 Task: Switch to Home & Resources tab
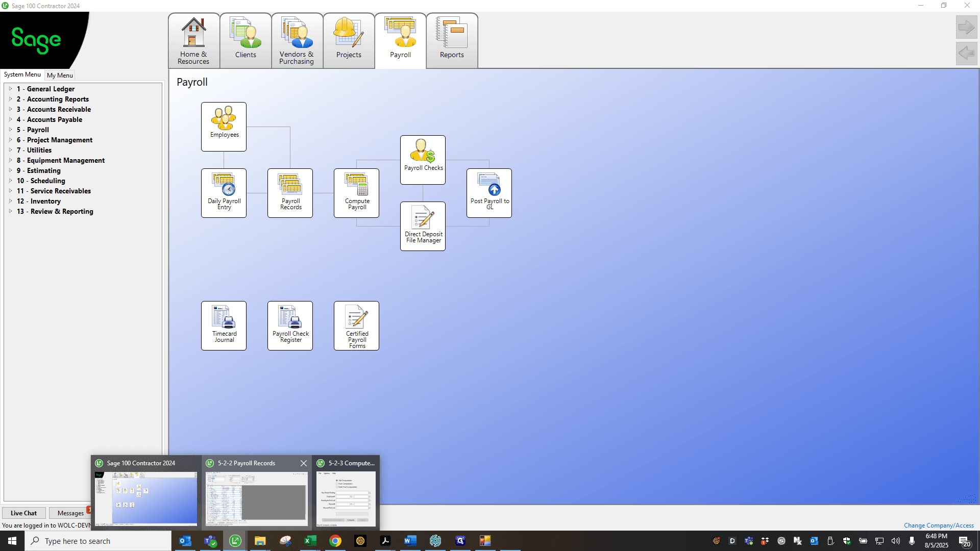pos(194,41)
